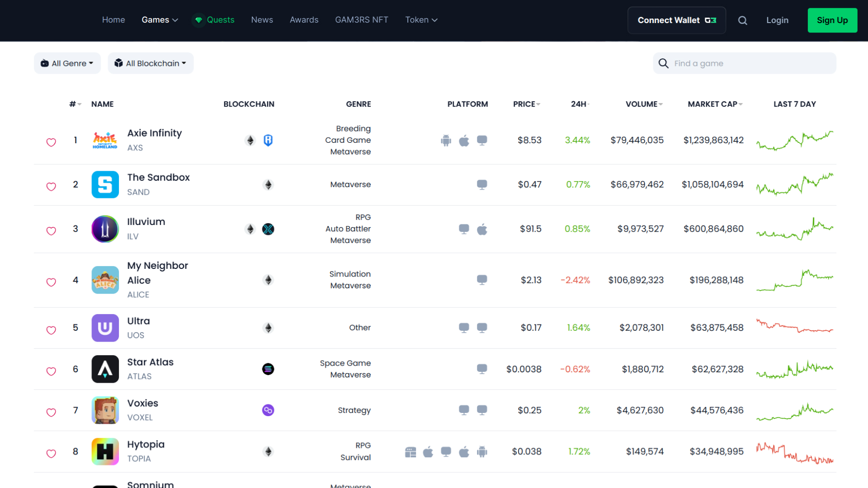This screenshot has height=488, width=868.
Task: Click Axie Infinity logo thumbnail
Action: [x=105, y=140]
